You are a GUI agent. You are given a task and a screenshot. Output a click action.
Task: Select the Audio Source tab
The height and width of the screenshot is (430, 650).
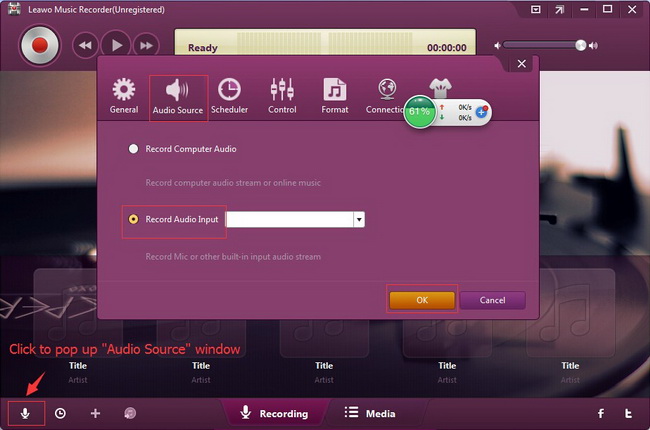pos(178,98)
